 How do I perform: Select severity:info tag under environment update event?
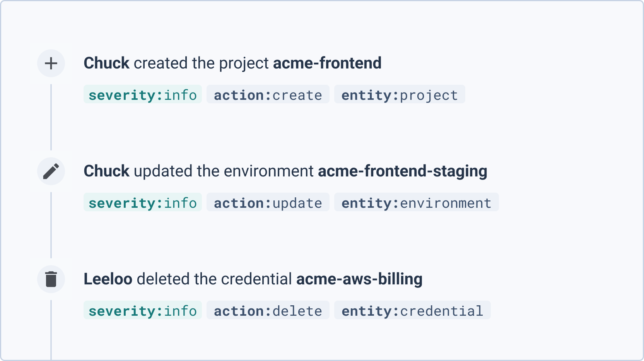pyautogui.click(x=143, y=202)
